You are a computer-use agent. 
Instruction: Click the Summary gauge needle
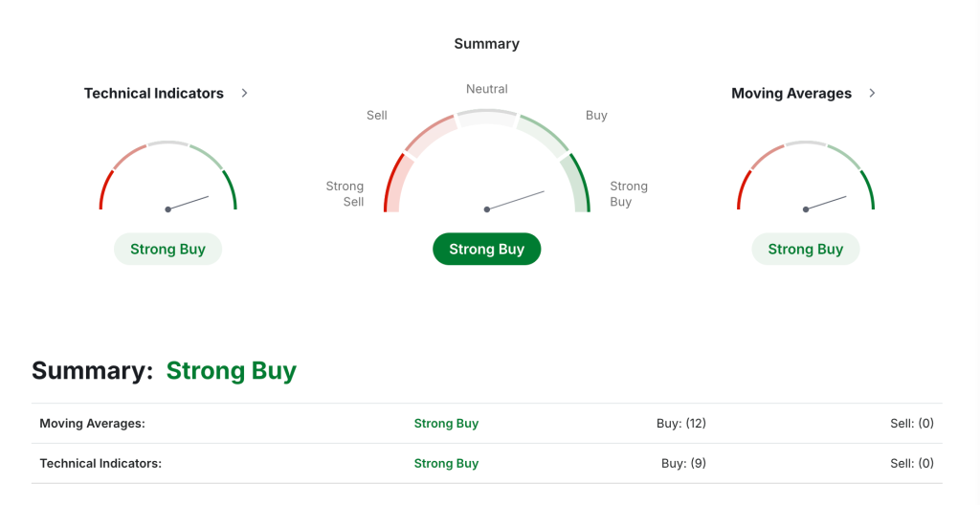(x=515, y=201)
